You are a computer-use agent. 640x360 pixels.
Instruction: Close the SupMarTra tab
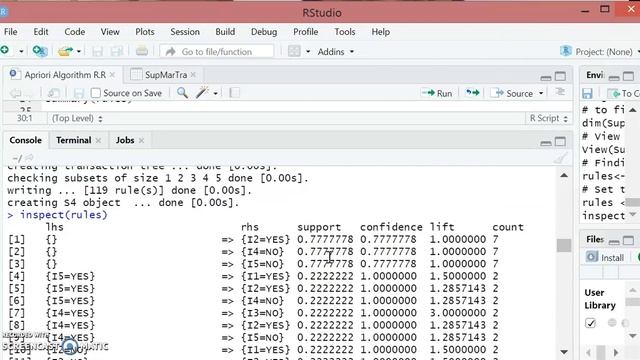193,75
